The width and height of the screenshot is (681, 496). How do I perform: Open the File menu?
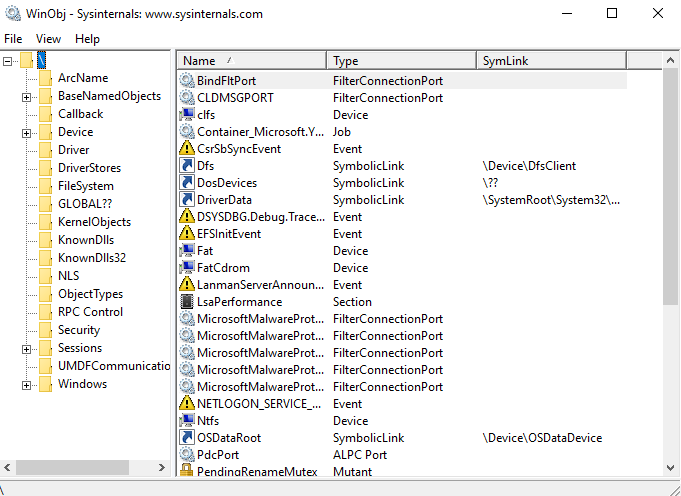13,39
